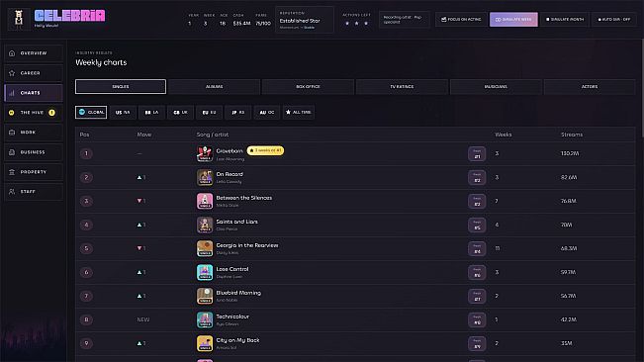644x362 pixels.
Task: Click the peak badge in On Record row
Action: pos(477,178)
